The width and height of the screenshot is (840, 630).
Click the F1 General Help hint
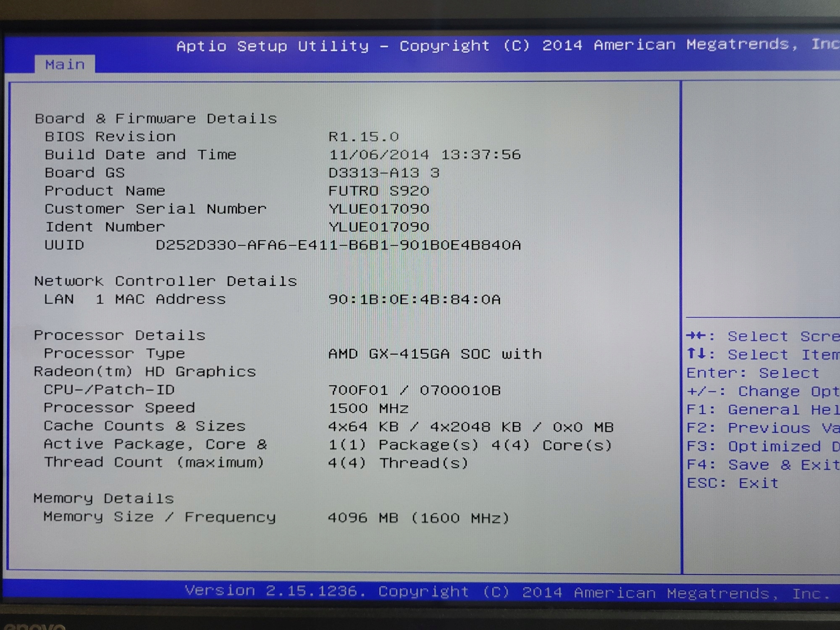click(762, 409)
